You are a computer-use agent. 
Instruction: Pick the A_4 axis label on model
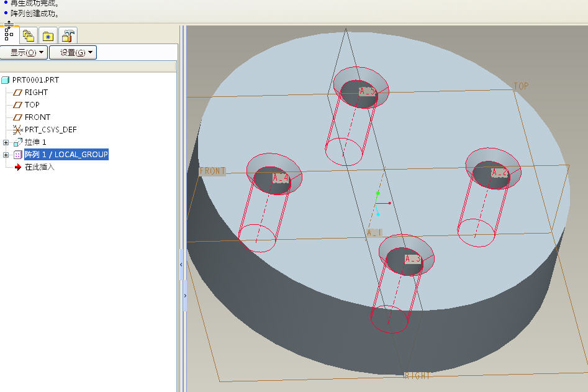click(281, 178)
